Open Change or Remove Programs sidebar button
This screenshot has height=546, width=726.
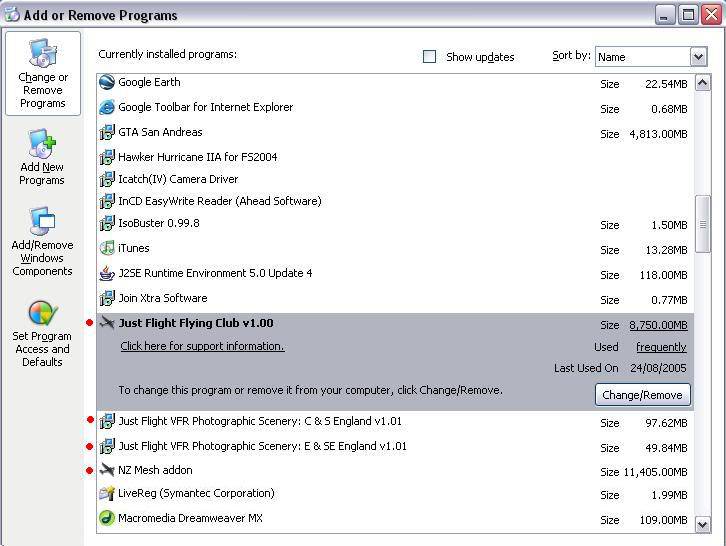pyautogui.click(x=43, y=74)
